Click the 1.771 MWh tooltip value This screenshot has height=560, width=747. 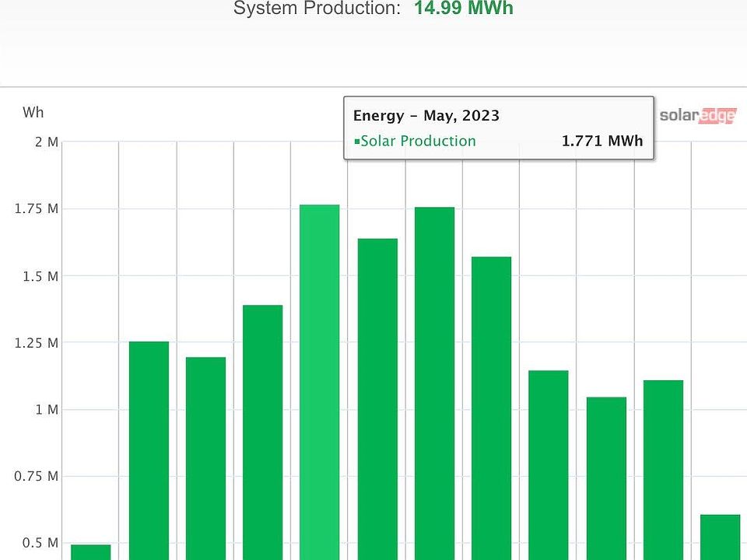(x=602, y=141)
